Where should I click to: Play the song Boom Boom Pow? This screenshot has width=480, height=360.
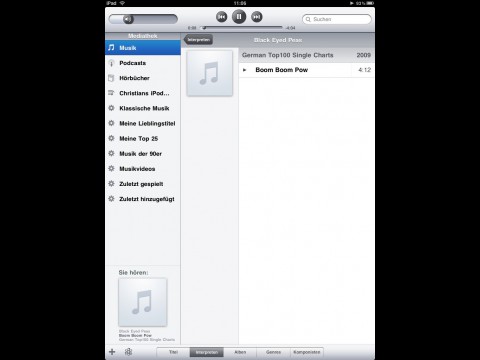pyautogui.click(x=306, y=70)
